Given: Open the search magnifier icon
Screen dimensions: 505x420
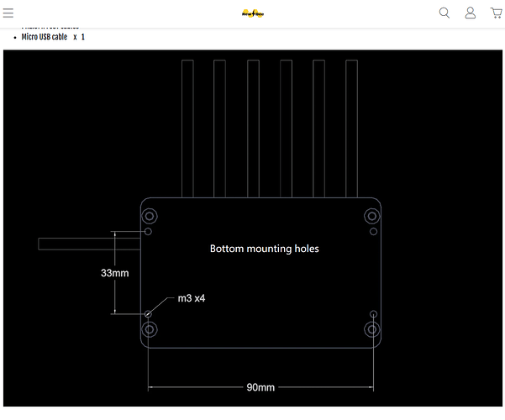Looking at the screenshot, I should coord(445,13).
